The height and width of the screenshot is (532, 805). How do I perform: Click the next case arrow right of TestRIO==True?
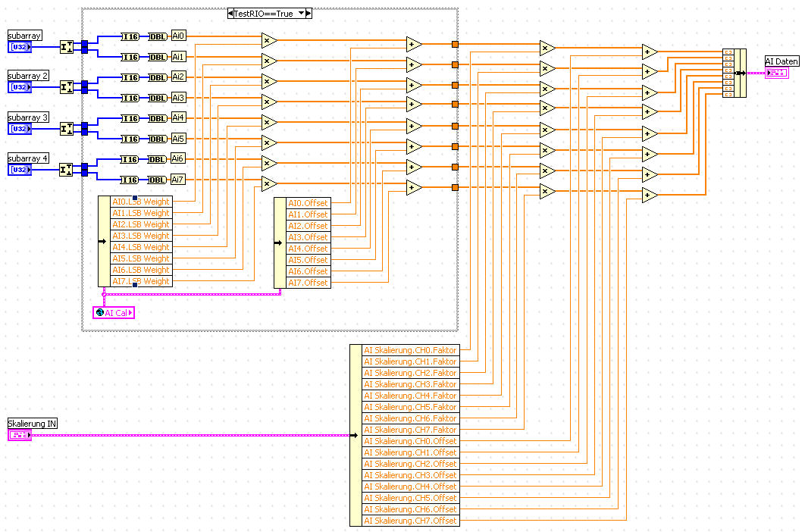coord(309,14)
